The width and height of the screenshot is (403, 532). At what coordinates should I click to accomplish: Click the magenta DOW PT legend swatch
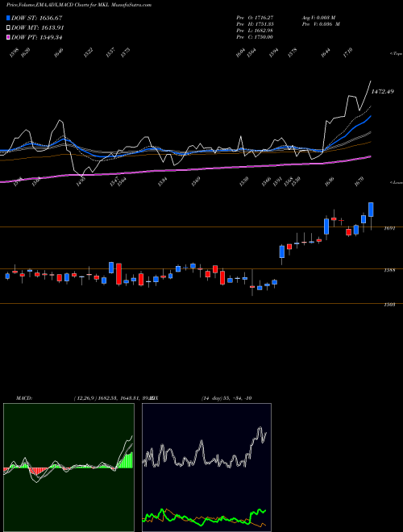(9, 37)
